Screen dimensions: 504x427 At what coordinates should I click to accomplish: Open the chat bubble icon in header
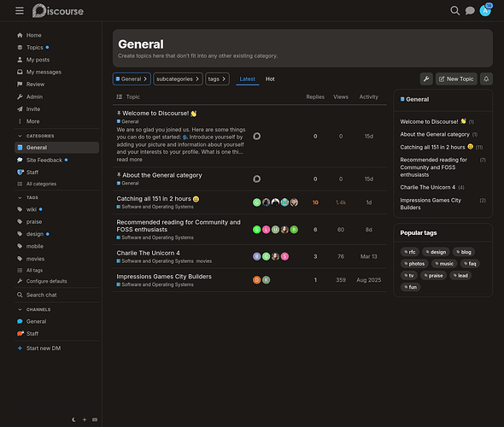(470, 10)
